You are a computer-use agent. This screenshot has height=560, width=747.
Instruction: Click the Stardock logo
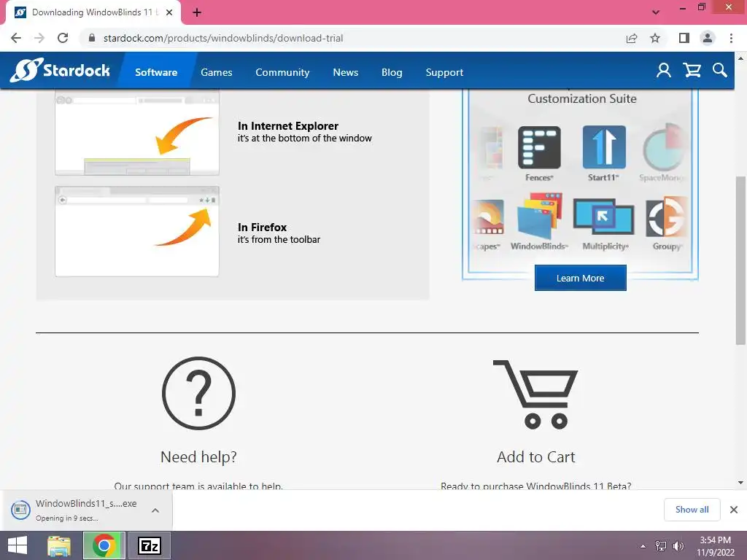(60, 71)
